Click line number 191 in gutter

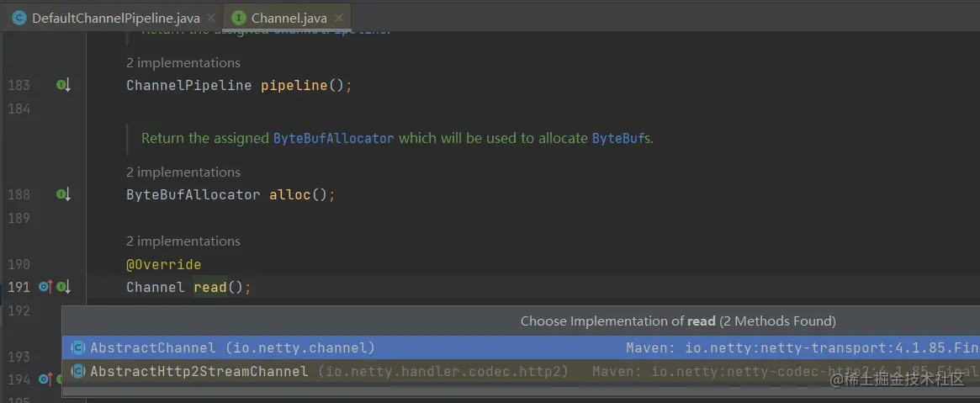(x=19, y=288)
